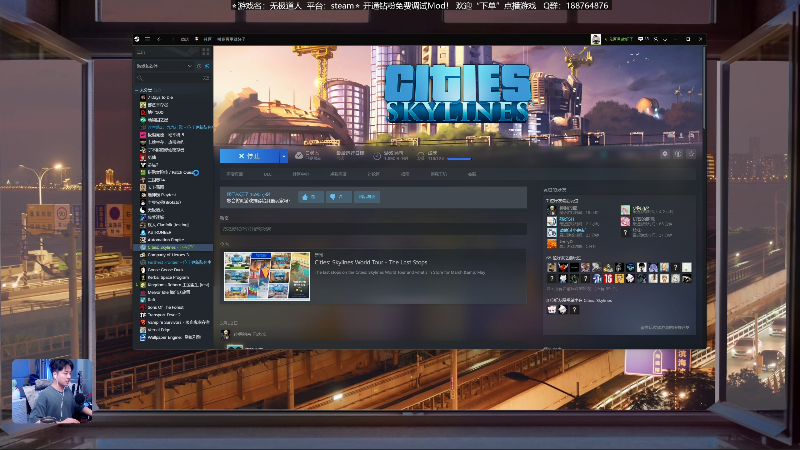
Task: Click the thumbs-down not recommend button
Action: pyautogui.click(x=338, y=197)
